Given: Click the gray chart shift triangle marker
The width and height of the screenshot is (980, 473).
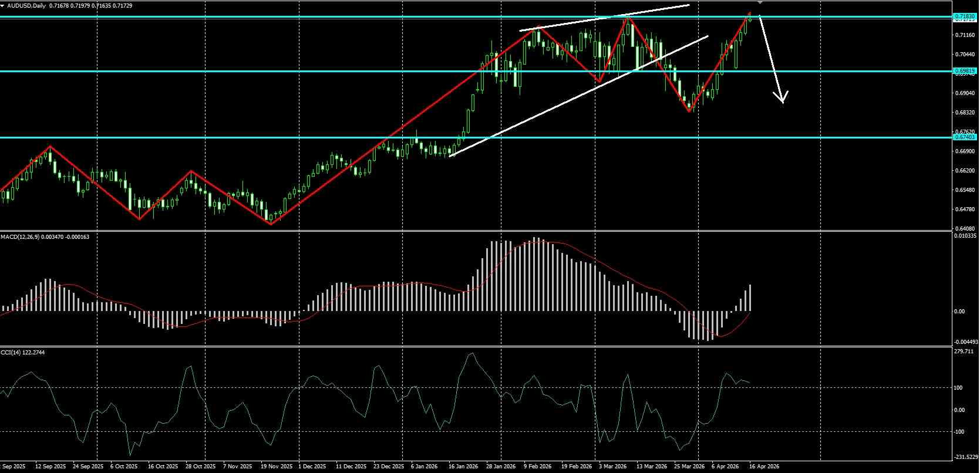Looking at the screenshot, I should click(x=760, y=2).
